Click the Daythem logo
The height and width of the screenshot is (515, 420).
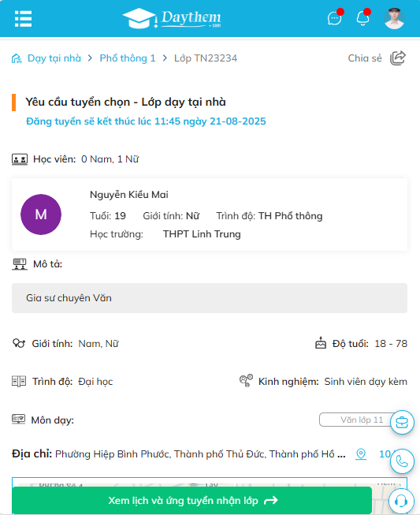pos(172,18)
